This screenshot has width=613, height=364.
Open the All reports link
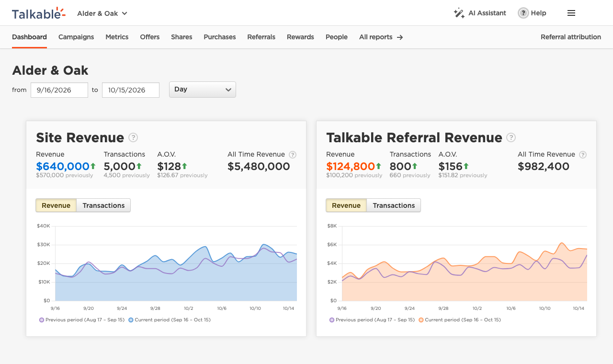click(x=381, y=37)
